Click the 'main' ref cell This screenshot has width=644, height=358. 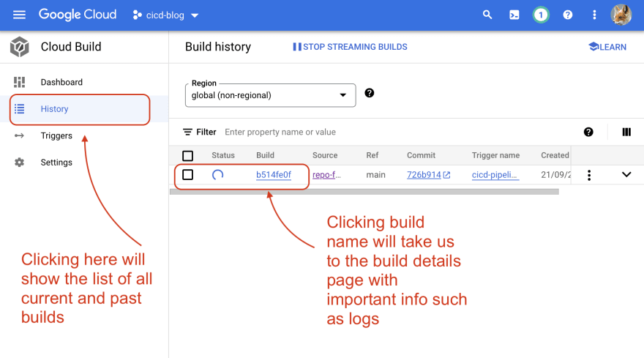point(376,175)
